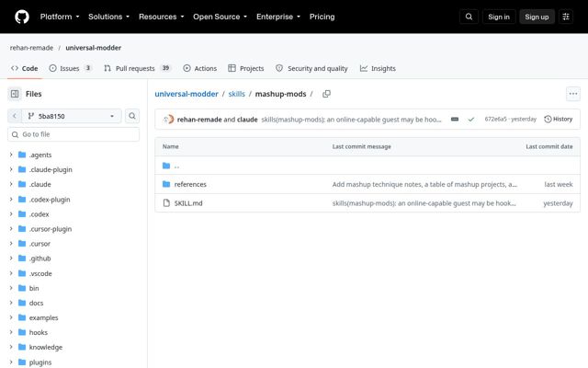Click the references folder icon in table
The image size is (588, 368).
(166, 184)
